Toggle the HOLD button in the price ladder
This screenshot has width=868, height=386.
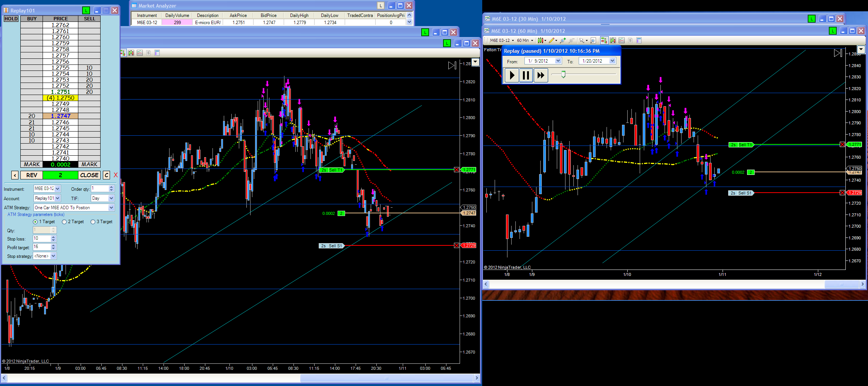(11, 19)
